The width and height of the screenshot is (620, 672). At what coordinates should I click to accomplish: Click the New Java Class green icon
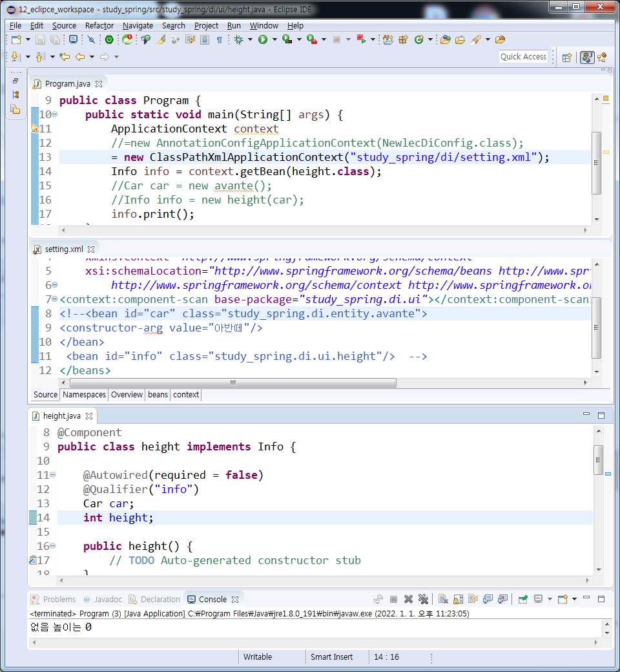click(418, 40)
